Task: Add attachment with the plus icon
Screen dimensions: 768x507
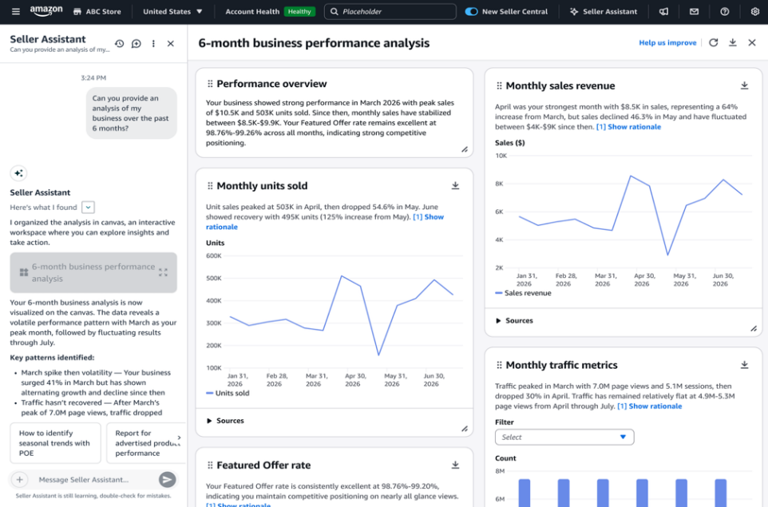Action: pyautogui.click(x=20, y=480)
